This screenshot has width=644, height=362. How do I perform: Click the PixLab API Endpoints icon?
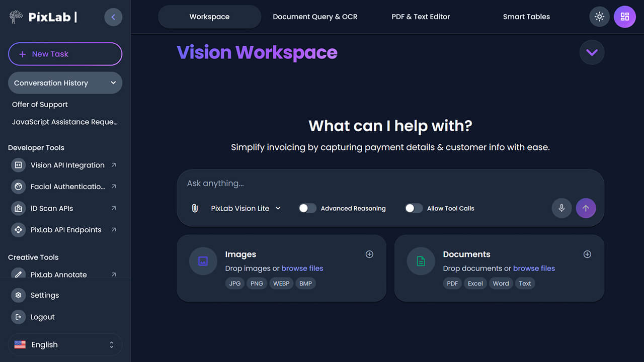[18, 230]
